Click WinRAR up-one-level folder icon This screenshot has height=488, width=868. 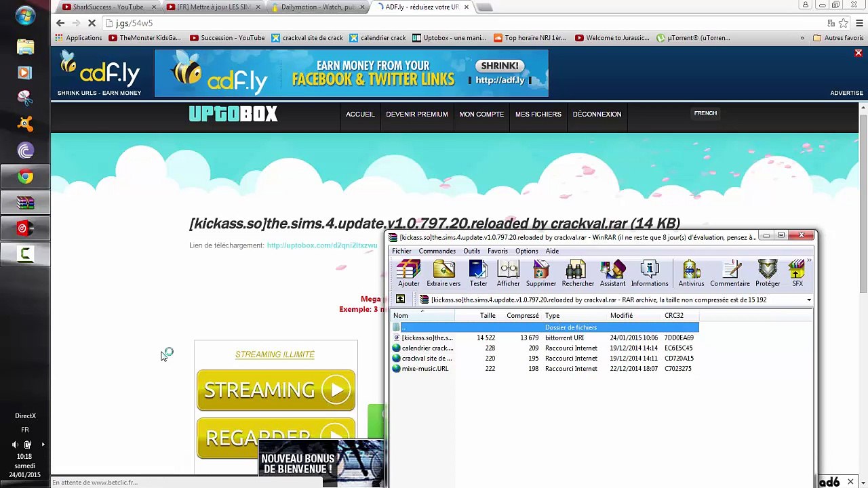tap(400, 300)
